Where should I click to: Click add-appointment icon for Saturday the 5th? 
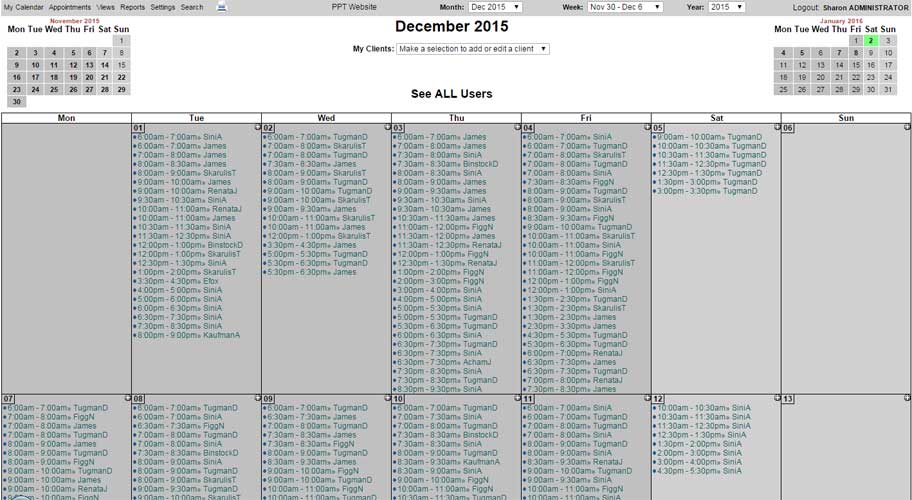coord(777,127)
